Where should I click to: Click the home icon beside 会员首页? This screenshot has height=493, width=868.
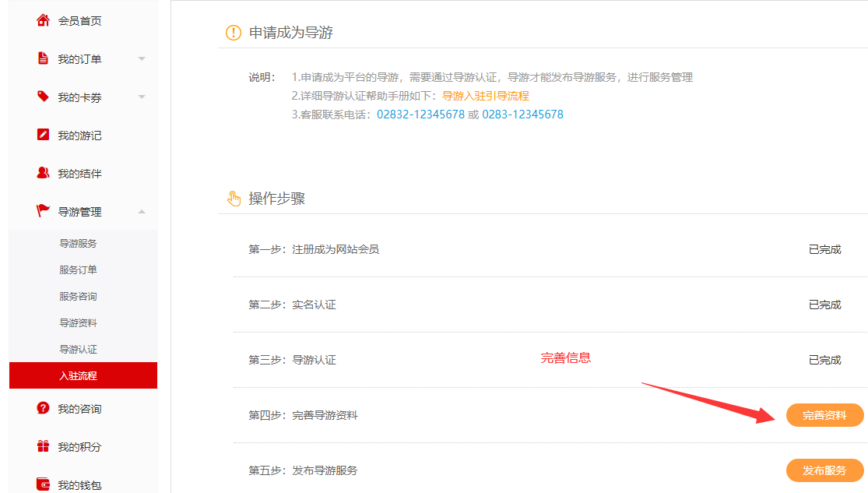pos(43,20)
